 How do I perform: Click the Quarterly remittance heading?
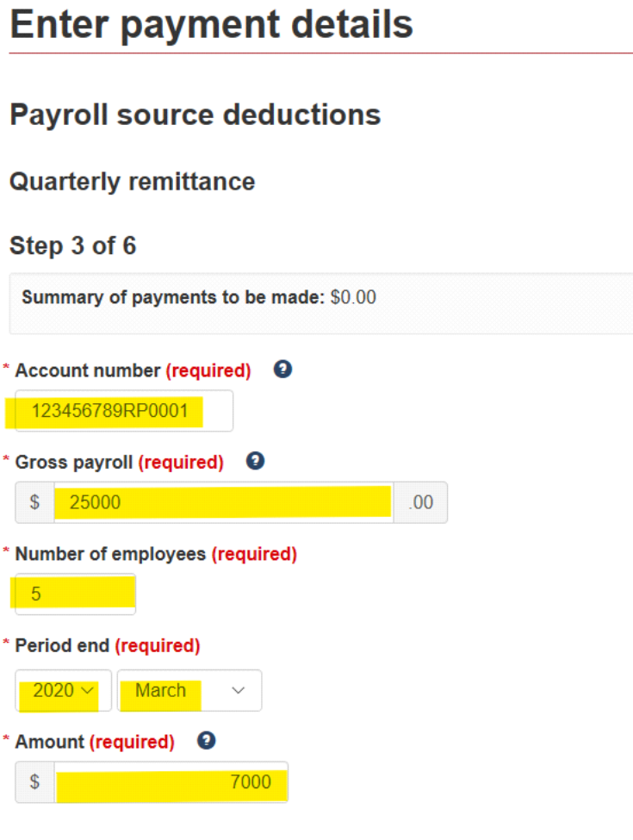133,182
